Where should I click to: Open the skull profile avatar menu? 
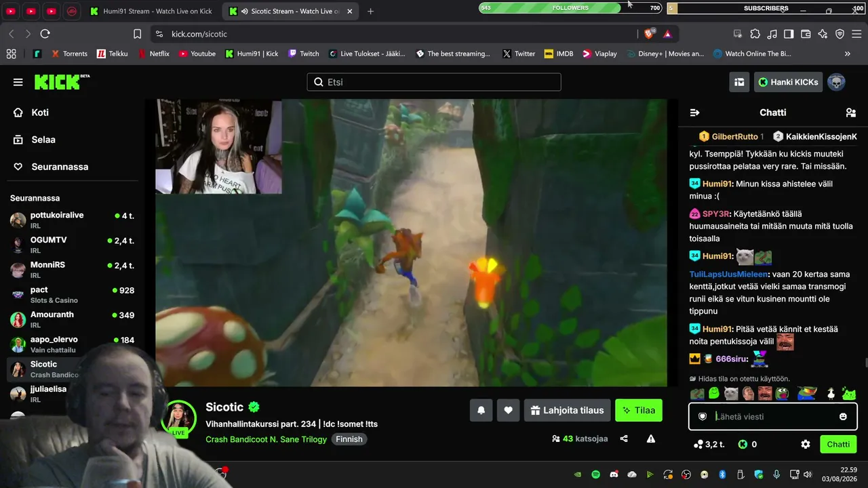836,82
